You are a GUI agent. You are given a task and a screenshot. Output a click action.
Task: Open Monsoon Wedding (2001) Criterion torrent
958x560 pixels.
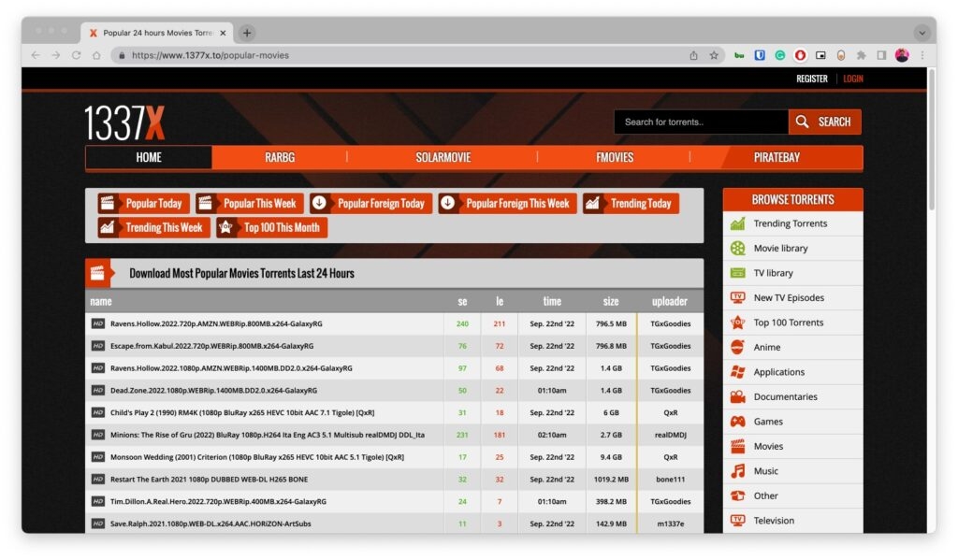tap(256, 457)
